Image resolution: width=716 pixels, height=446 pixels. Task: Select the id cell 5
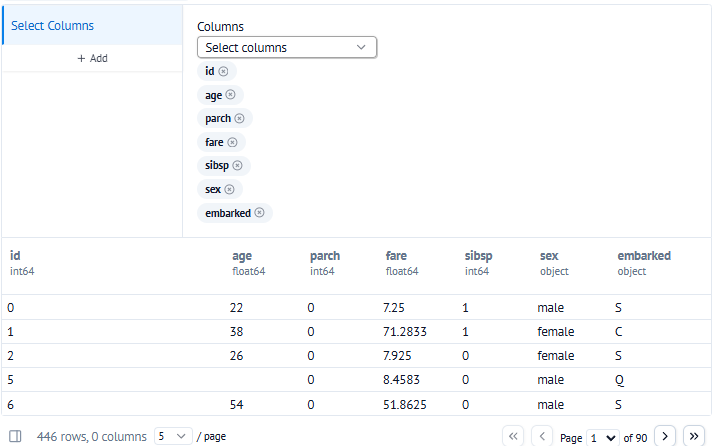coord(11,380)
